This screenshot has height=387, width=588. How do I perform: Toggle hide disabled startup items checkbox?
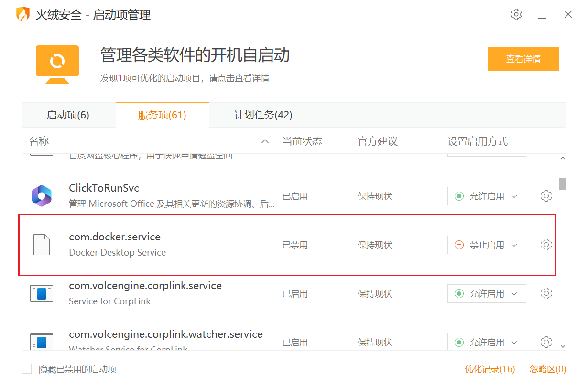click(x=27, y=369)
